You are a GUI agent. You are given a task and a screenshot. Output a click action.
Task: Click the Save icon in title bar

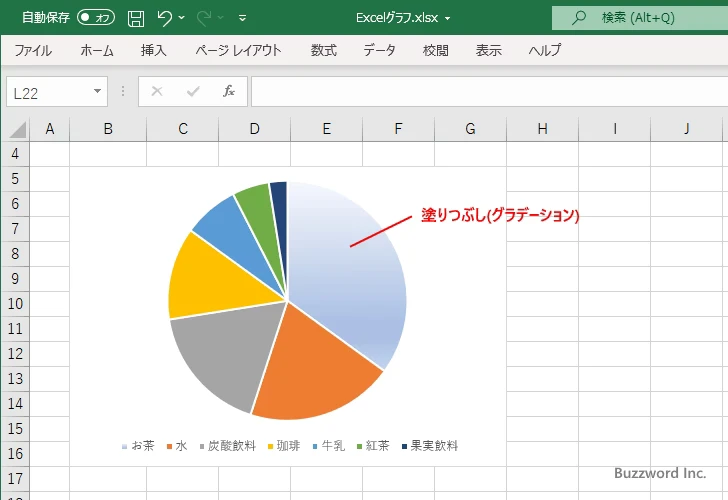point(136,18)
